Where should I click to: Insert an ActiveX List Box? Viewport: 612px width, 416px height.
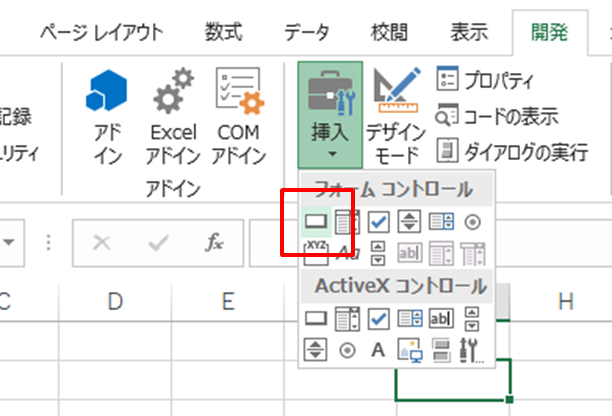tap(409, 319)
